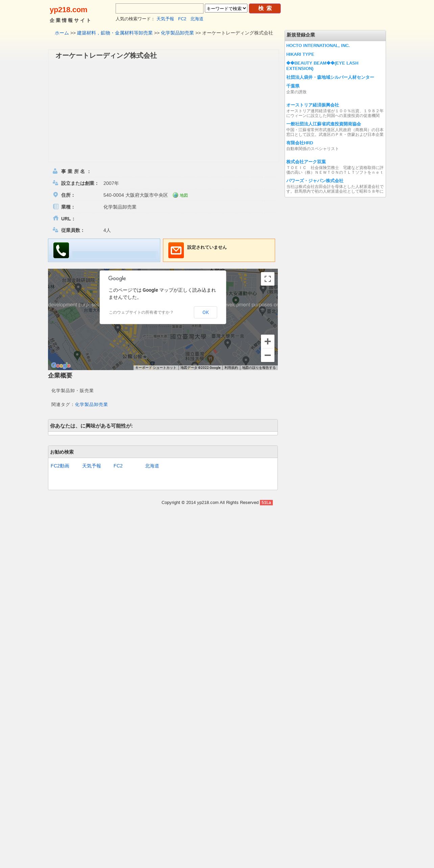Screen dimensions: 434x868
Task: Click 天気予報 in popular search words
Action: 165,19
